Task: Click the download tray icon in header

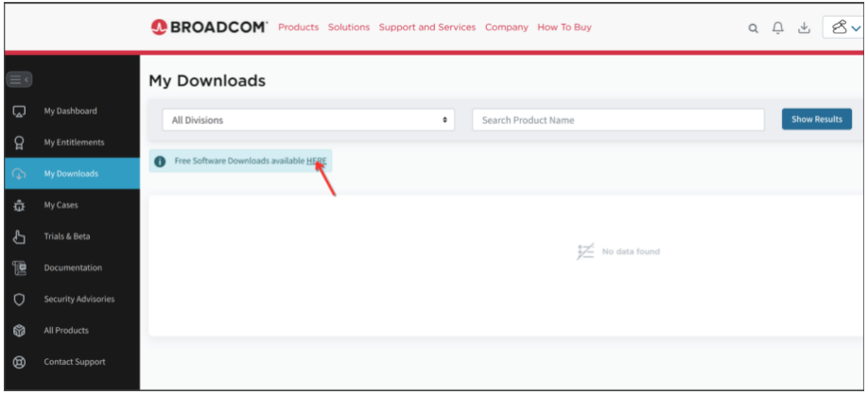Action: pyautogui.click(x=804, y=27)
